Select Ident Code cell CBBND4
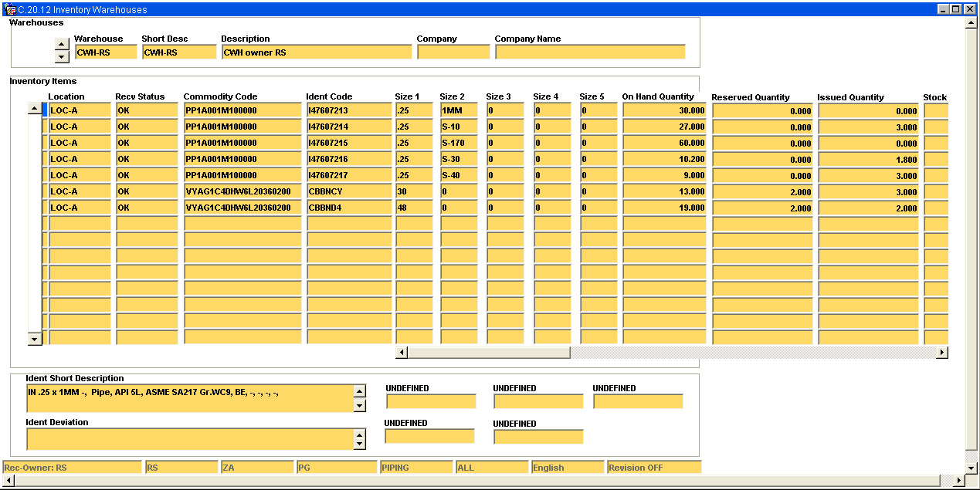The height and width of the screenshot is (490, 980). tap(349, 208)
